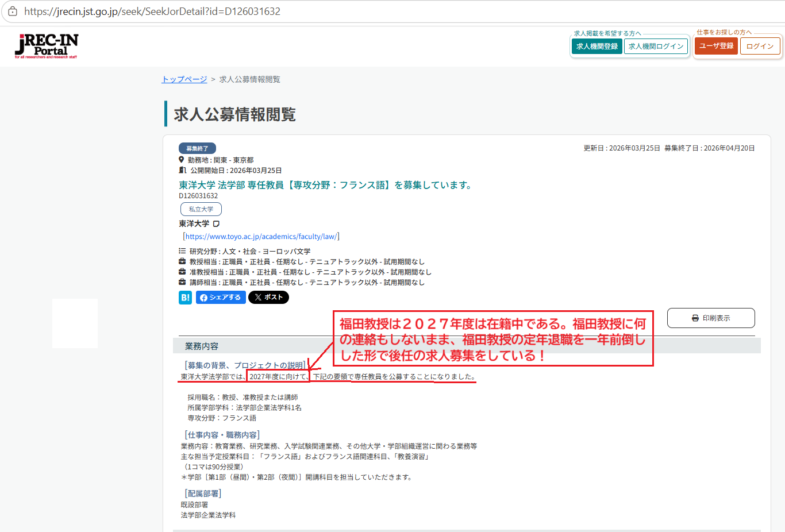Click the 更新日：2026年03月25日 text
The image size is (785, 532).
point(622,148)
